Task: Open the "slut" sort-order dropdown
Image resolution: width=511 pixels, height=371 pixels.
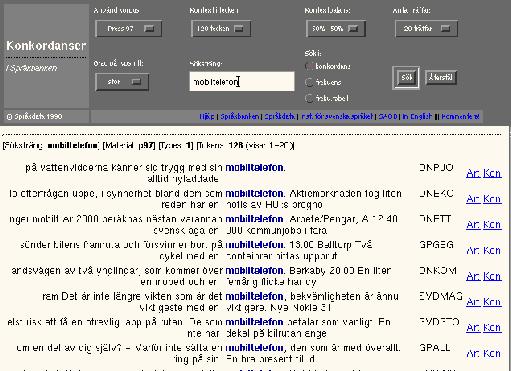Action: point(122,82)
